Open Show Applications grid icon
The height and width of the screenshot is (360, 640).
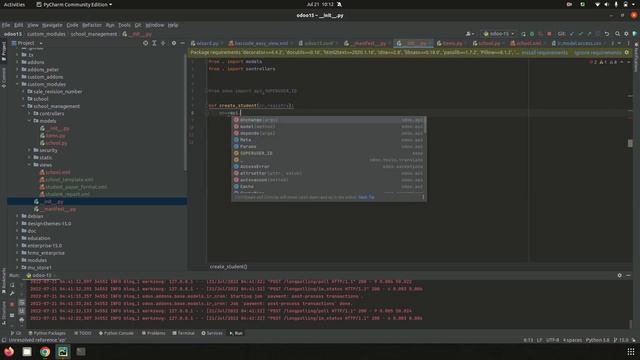(x=631, y=351)
